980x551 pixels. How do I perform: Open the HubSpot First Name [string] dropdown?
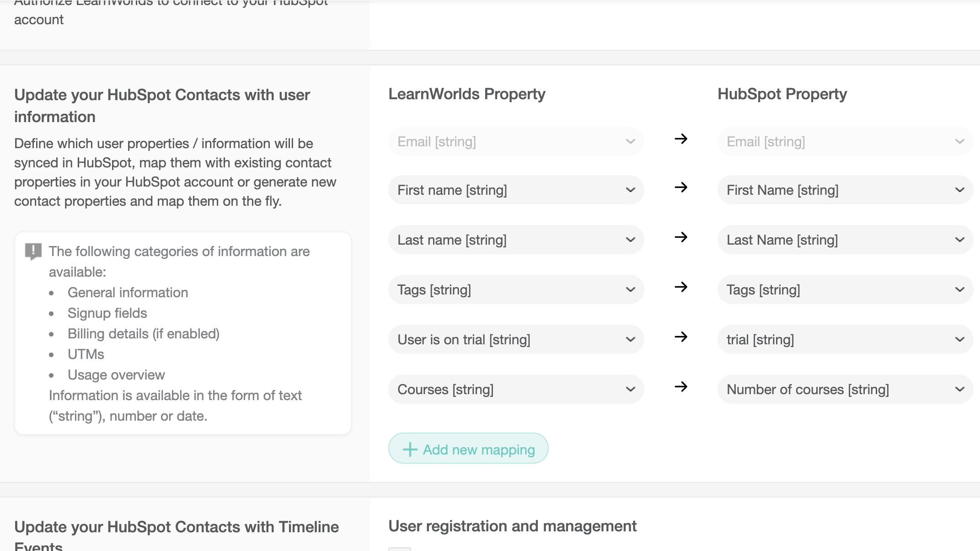pos(845,190)
